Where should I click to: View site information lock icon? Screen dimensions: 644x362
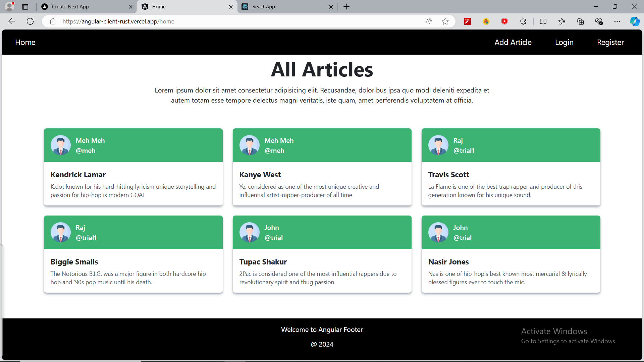click(x=53, y=21)
